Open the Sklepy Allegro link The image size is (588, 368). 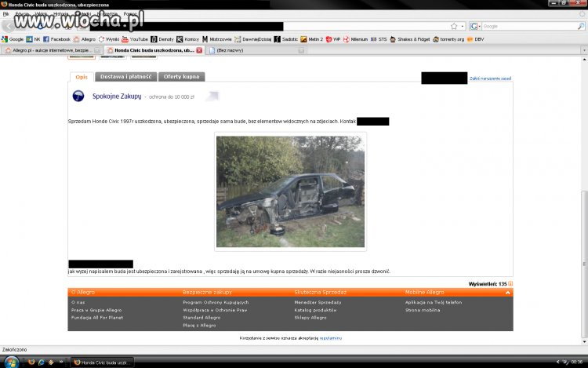pos(310,318)
